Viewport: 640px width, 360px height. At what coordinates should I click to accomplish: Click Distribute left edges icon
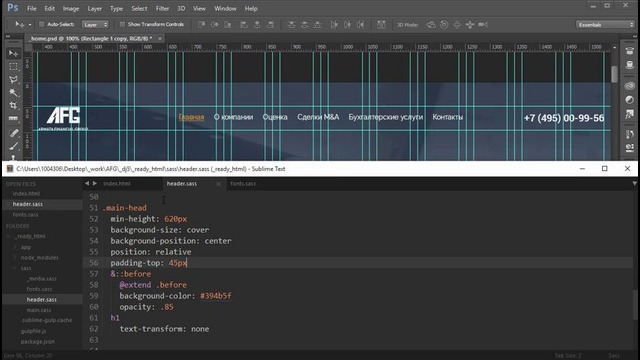[x=334, y=24]
